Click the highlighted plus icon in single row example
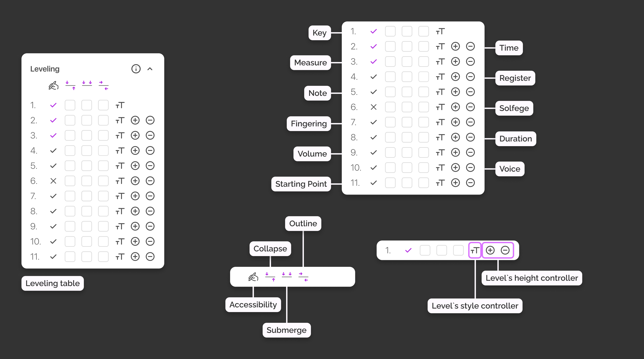Screen dimensions: 644x359 coord(490,250)
